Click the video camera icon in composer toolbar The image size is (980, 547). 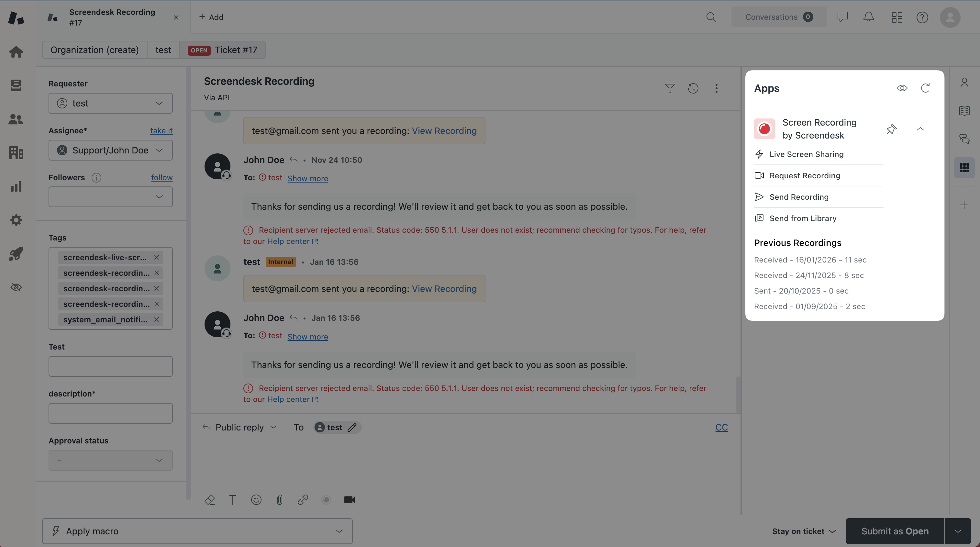[349, 500]
